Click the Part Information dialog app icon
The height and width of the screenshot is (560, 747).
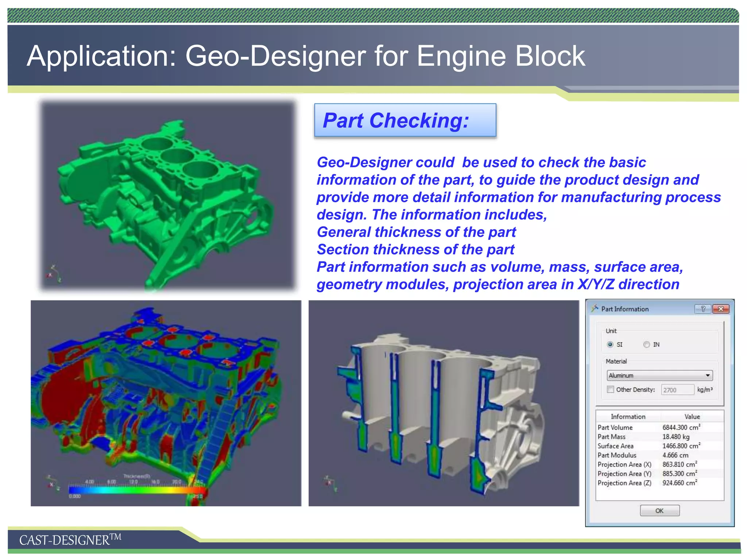pyautogui.click(x=595, y=308)
